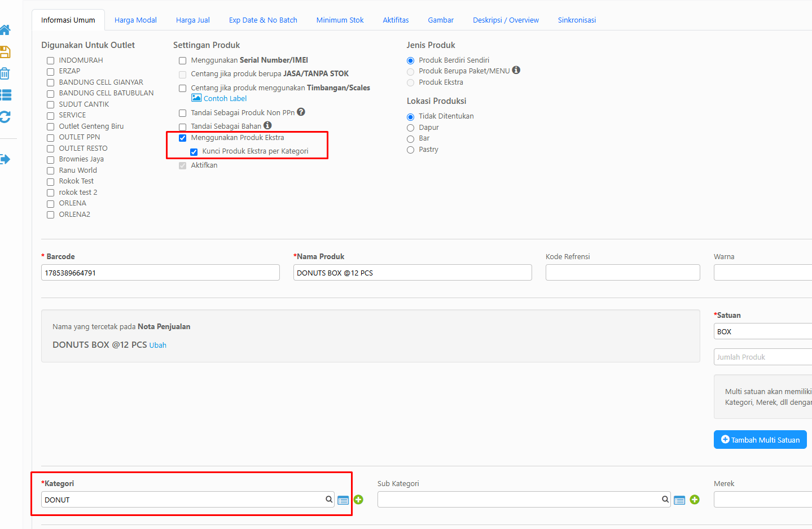Click the Ubah link for receipt name
Viewport: 812px width, 529px height.
coord(158,345)
